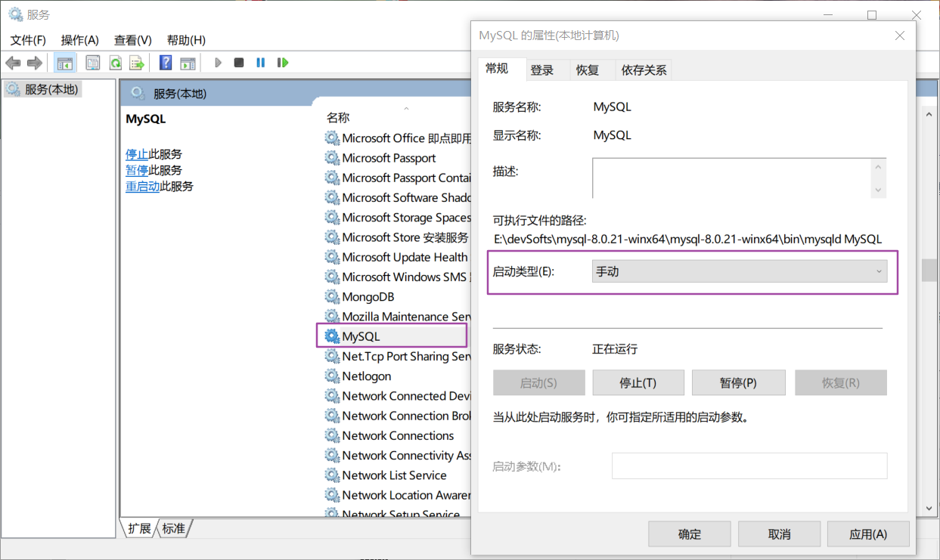
Task: Click the description box scroll-up arrow
Action: [x=878, y=166]
